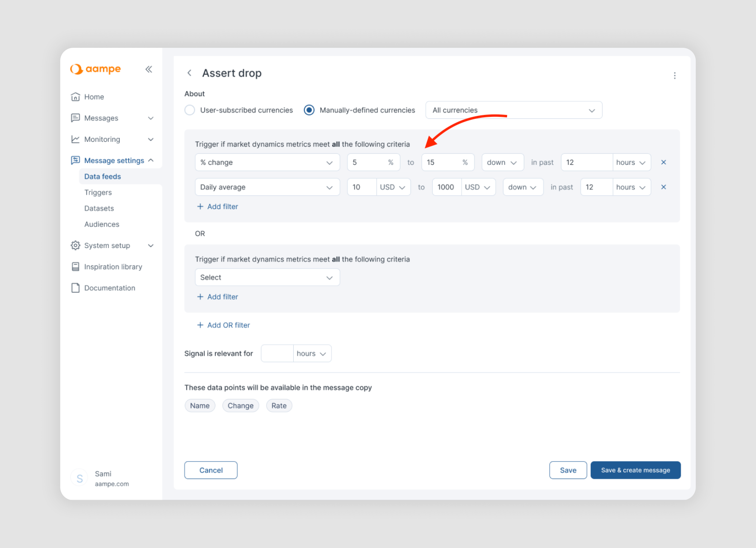
Task: Click the 12 in past field in % change row
Action: [x=587, y=162]
